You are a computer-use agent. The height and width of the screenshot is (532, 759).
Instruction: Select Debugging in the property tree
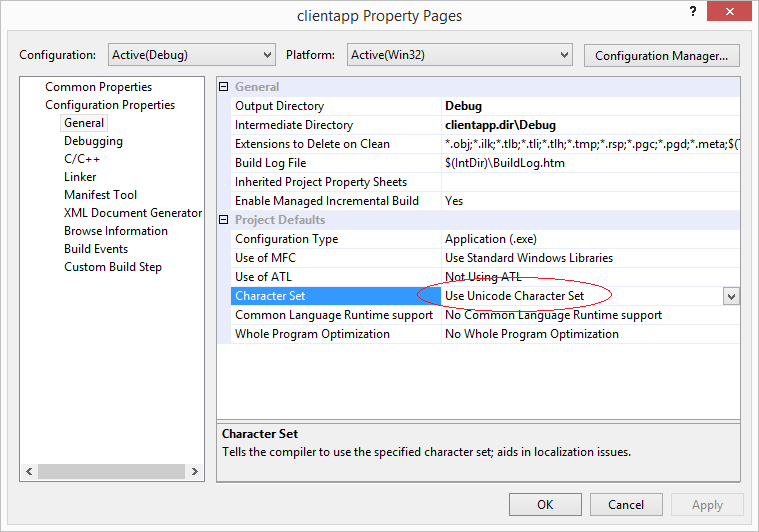click(x=93, y=141)
